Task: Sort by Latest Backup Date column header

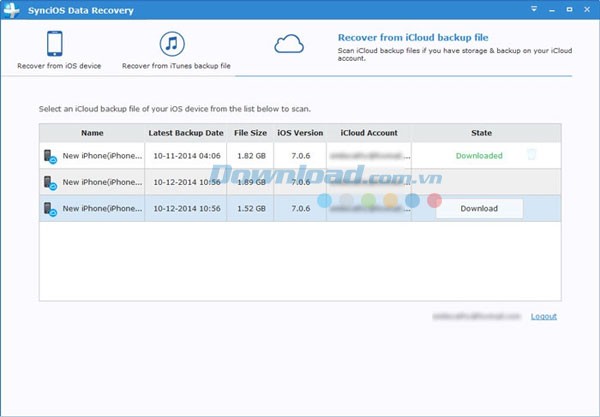Action: point(186,133)
